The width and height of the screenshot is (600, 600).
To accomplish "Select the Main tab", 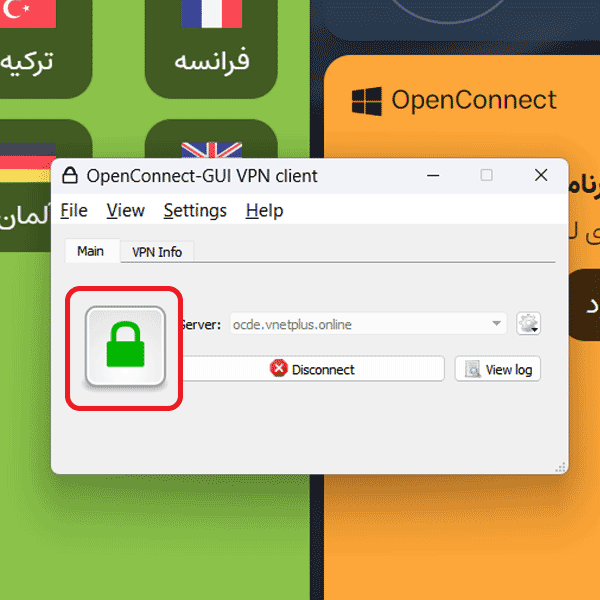I will coord(92,251).
